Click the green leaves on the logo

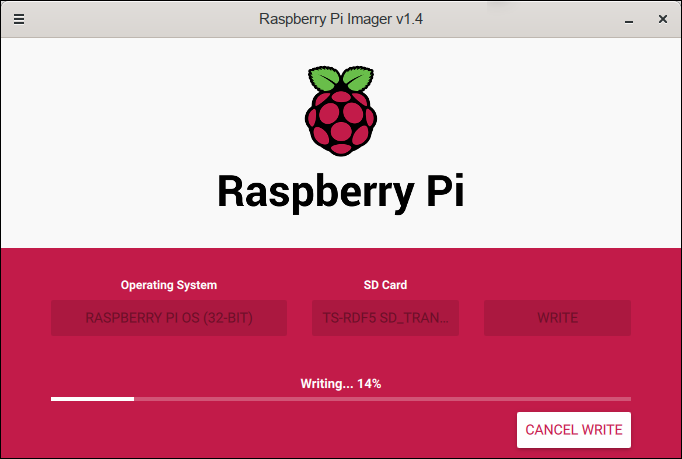[x=341, y=80]
